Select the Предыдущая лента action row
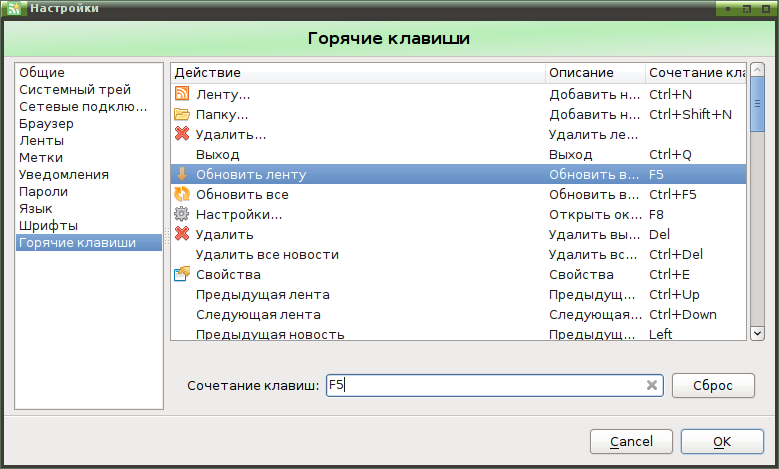The image size is (779, 469). 459,294
